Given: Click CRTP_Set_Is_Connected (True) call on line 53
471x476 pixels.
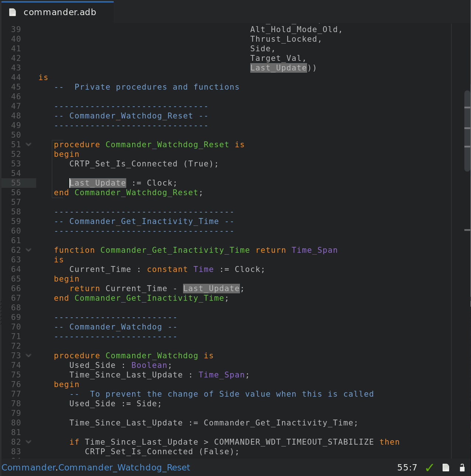Looking at the screenshot, I should (144, 164).
